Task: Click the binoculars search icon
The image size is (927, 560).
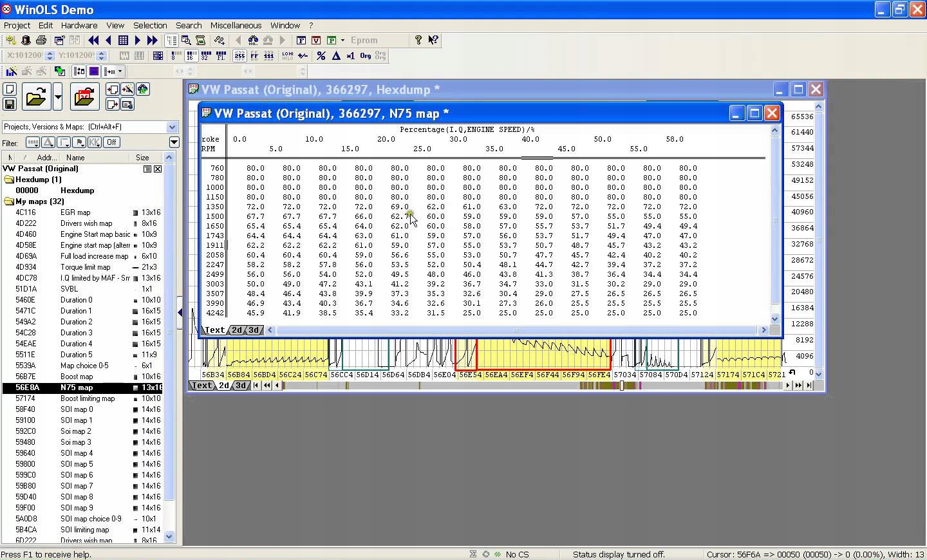Action: click(x=253, y=40)
